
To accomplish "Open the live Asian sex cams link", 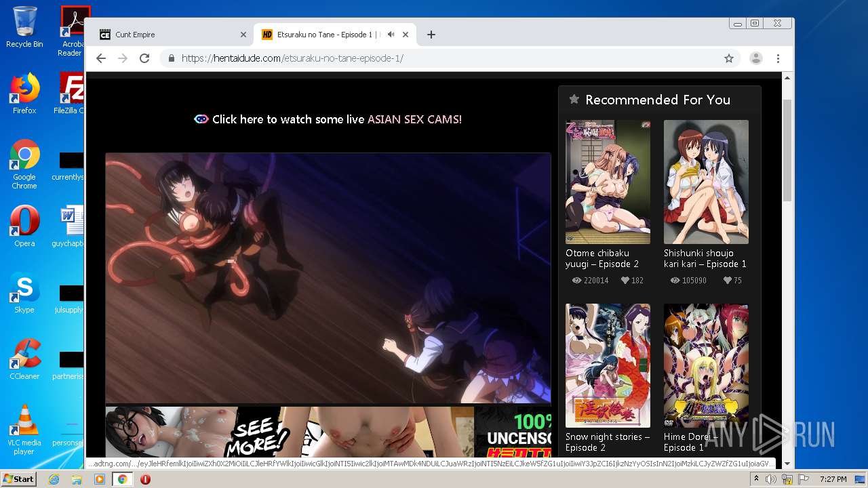I will (328, 119).
